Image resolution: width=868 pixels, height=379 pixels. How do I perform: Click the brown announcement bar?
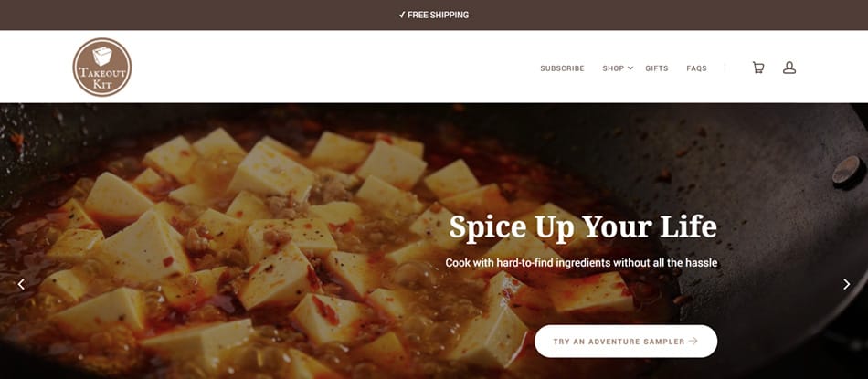pos(434,15)
